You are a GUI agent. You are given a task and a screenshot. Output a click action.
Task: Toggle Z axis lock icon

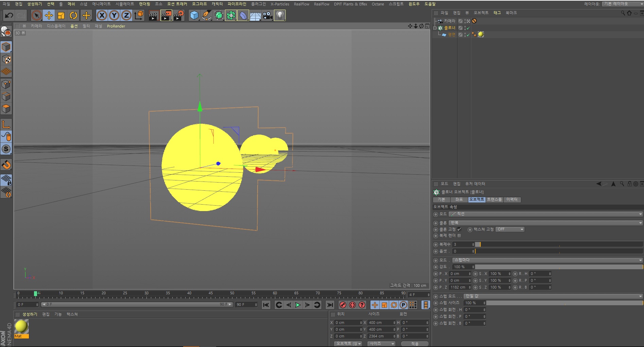[x=126, y=15]
